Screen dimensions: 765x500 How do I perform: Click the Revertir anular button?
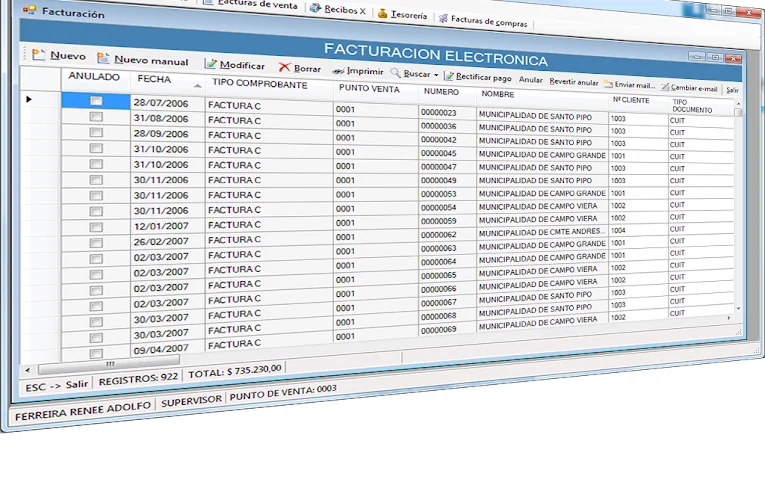pyautogui.click(x=574, y=82)
